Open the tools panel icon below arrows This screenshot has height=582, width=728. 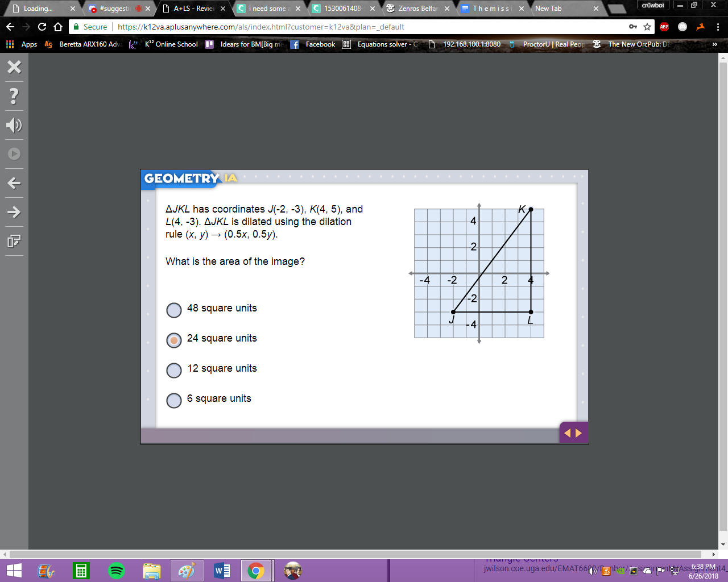(14, 241)
